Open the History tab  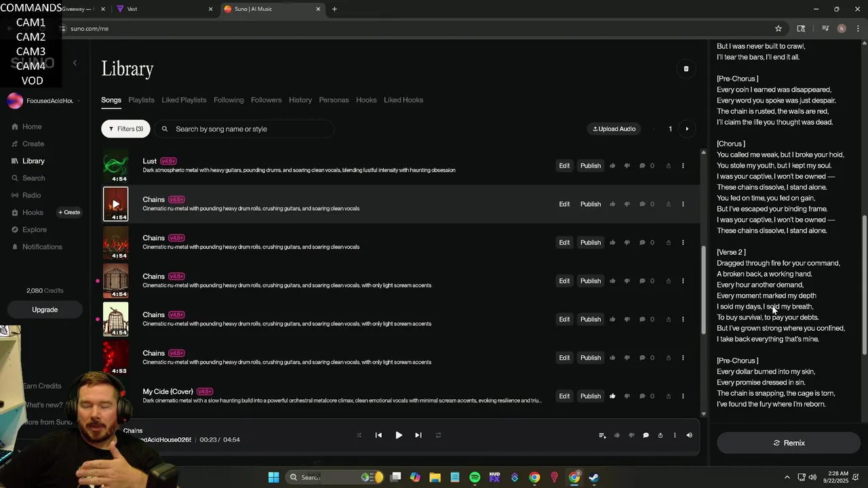tap(300, 100)
